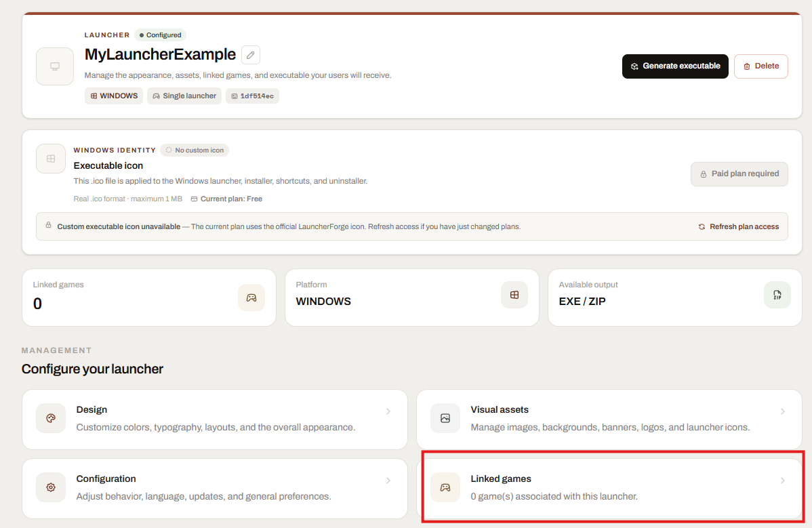Screen dimensions: 812x528
Task: Open the Visual assets card
Action: pos(609,420)
